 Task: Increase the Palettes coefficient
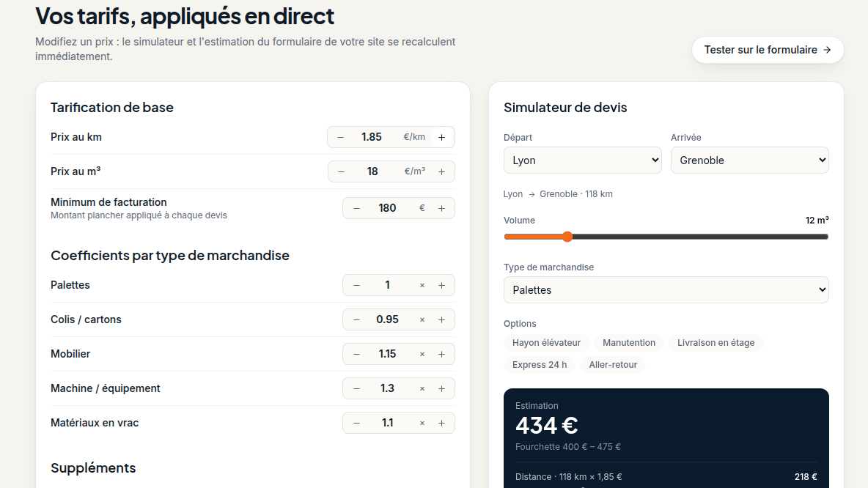(x=442, y=286)
